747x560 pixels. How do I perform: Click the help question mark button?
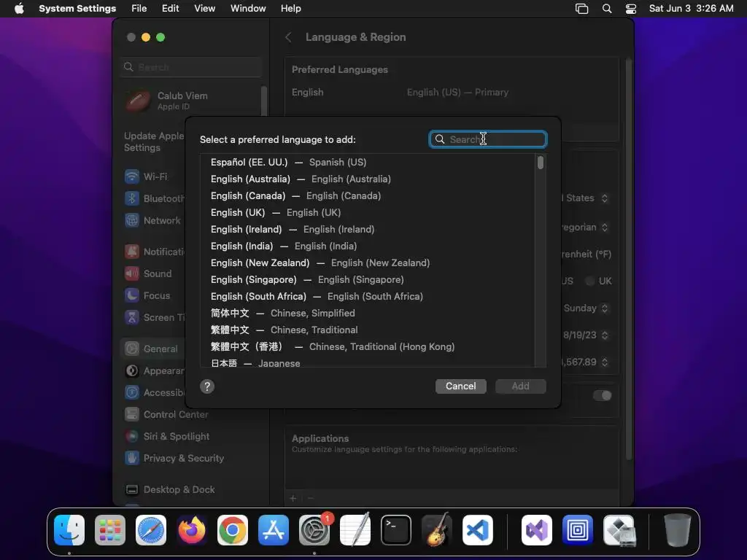click(207, 386)
